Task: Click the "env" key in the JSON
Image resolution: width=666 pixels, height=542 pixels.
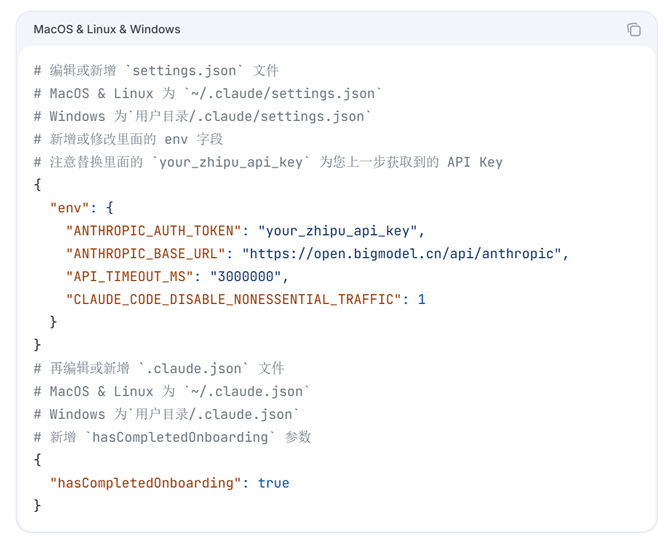Action: pyautogui.click(x=70, y=208)
